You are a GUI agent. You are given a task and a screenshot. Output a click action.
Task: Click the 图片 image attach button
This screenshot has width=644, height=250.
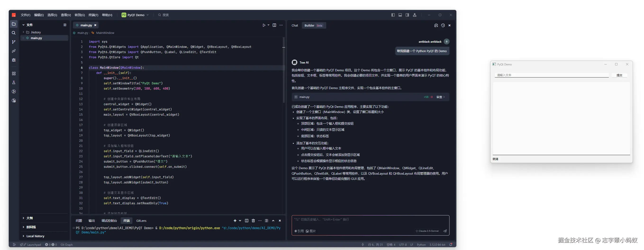pyautogui.click(x=311, y=231)
